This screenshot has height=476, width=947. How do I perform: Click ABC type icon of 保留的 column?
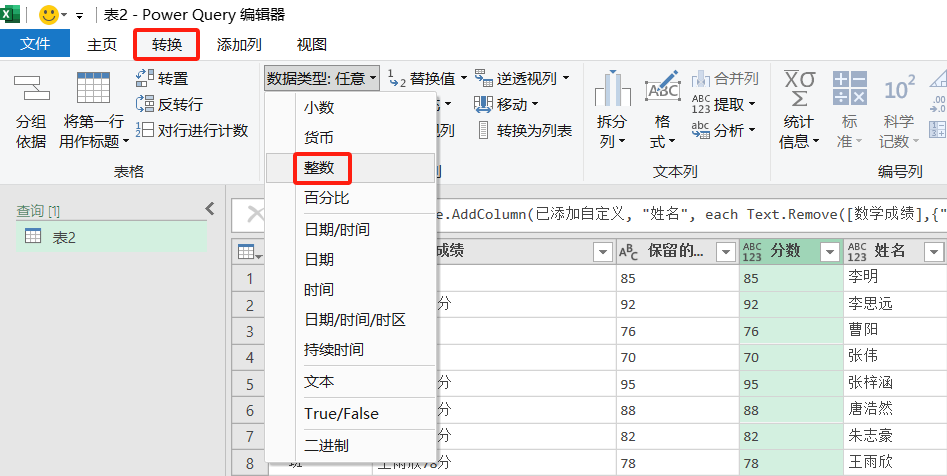(x=629, y=252)
